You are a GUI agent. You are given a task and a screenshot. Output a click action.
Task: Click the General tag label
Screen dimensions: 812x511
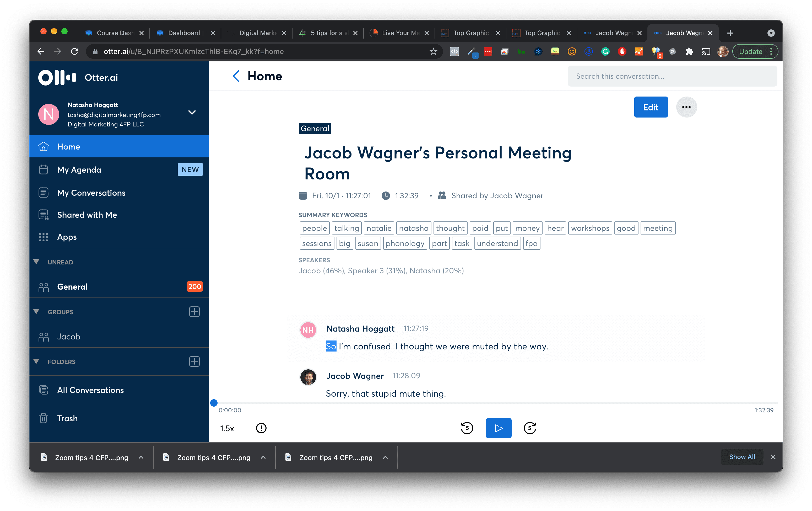point(315,129)
